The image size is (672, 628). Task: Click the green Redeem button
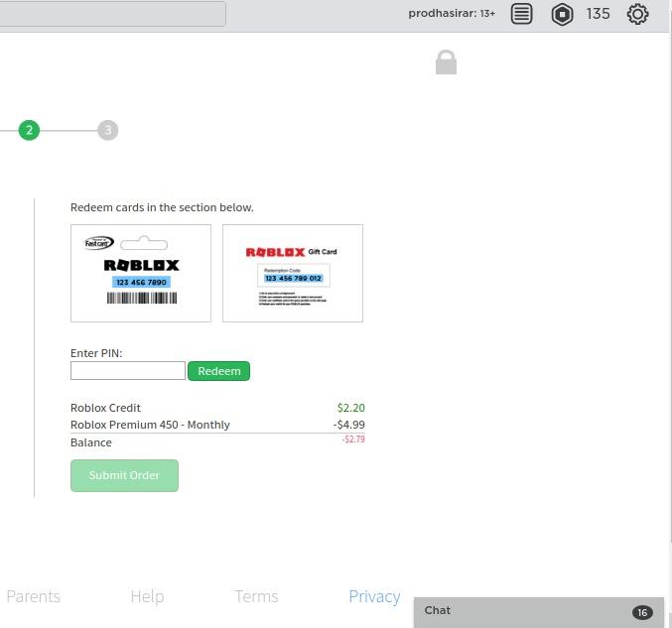coord(218,371)
